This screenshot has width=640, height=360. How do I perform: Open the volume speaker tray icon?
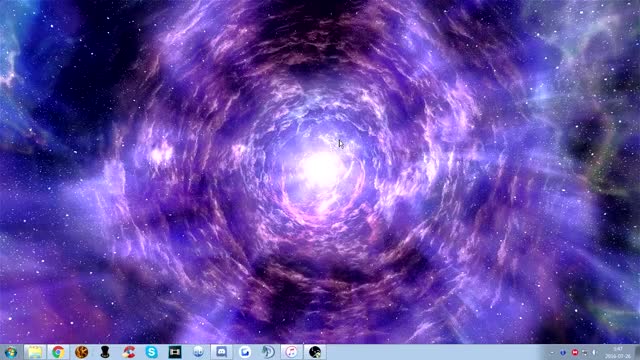click(x=595, y=352)
